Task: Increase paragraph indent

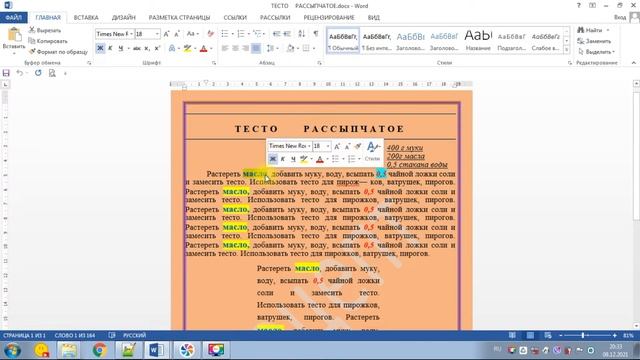Action: (287, 34)
